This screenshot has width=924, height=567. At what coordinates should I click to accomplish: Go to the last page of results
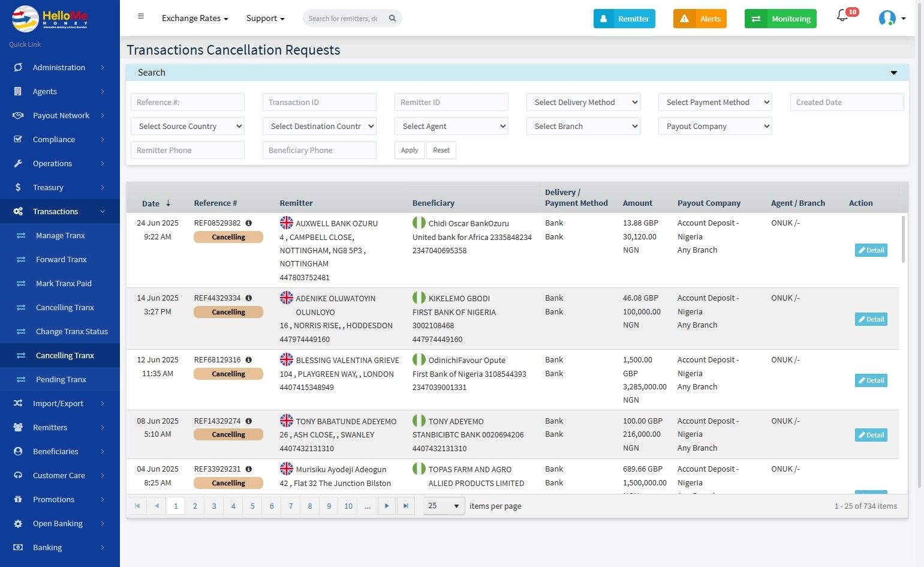pyautogui.click(x=406, y=506)
